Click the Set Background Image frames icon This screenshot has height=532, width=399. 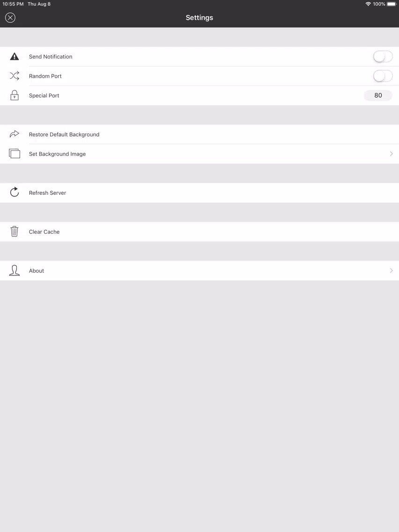point(14,153)
